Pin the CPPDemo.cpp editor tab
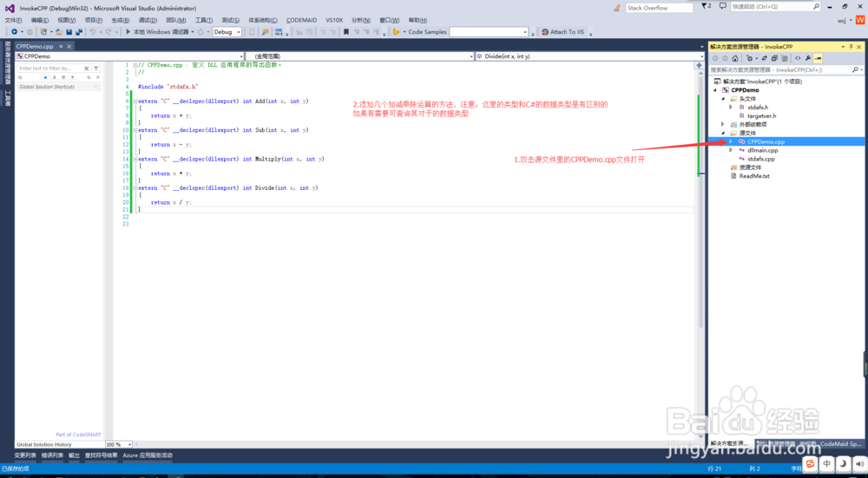This screenshot has height=478, width=868. [x=61, y=47]
